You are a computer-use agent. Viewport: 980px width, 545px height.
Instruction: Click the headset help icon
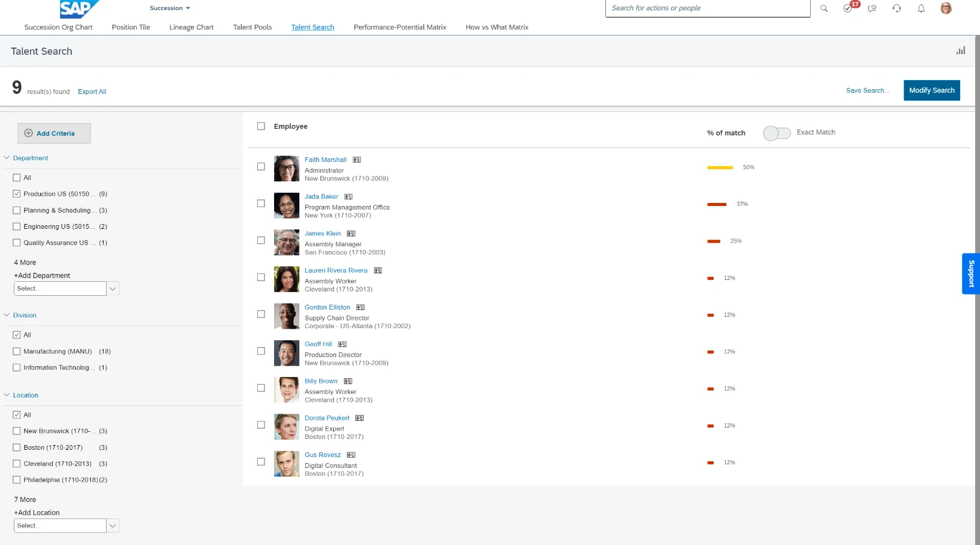click(897, 8)
